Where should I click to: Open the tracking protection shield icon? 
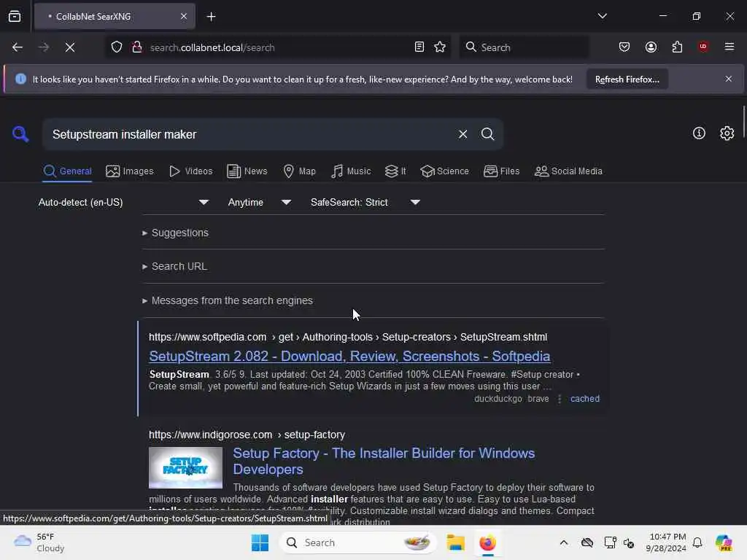point(117,47)
